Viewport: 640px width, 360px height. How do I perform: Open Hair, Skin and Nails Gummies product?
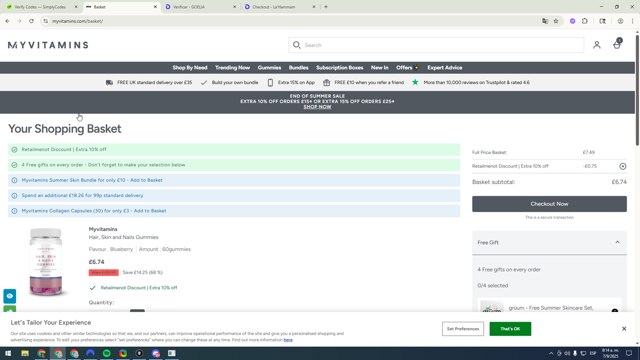click(123, 237)
